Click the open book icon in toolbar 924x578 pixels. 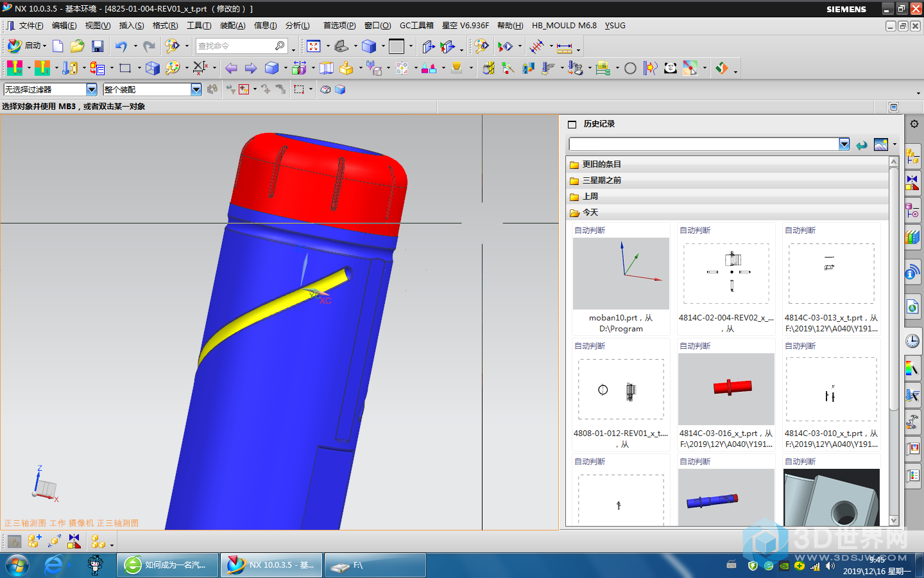click(327, 68)
